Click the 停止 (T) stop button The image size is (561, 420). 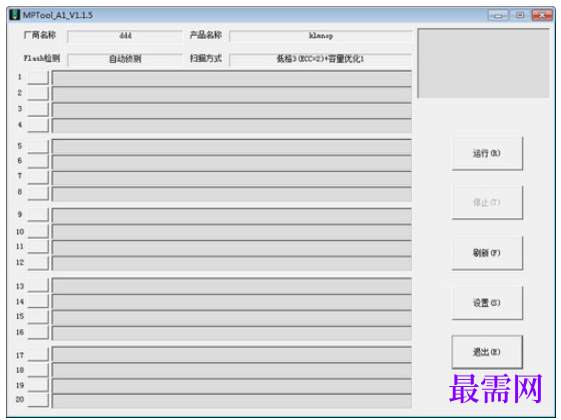tap(487, 202)
